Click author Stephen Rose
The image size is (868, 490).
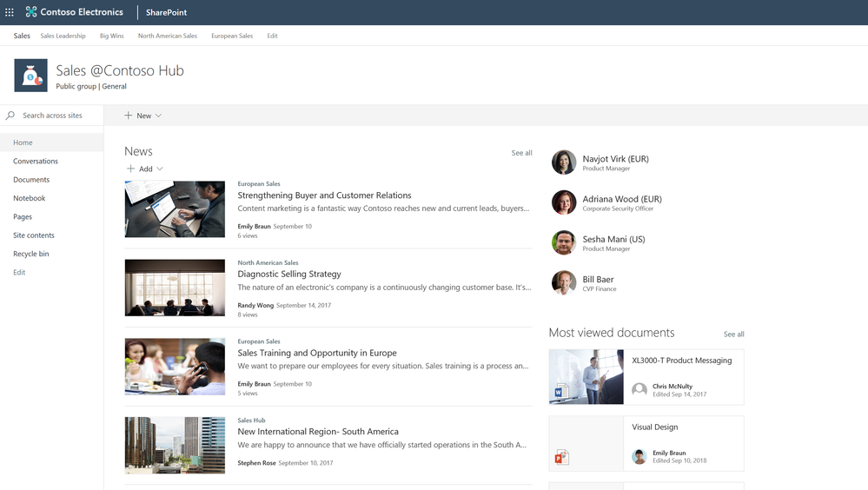256,463
